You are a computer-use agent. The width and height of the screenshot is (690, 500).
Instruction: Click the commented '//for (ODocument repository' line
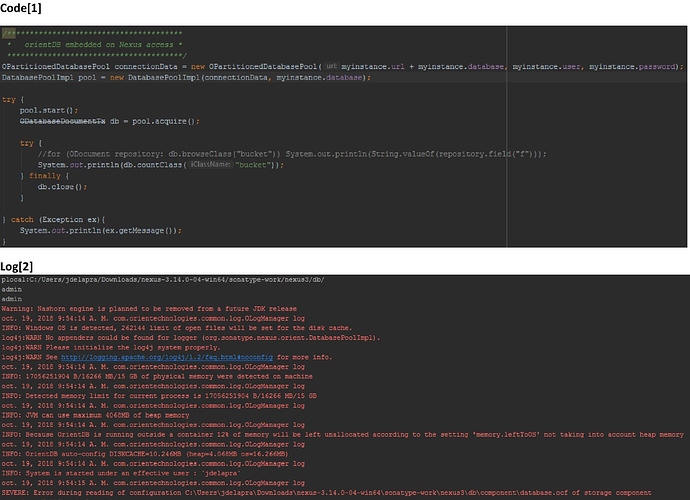292,154
